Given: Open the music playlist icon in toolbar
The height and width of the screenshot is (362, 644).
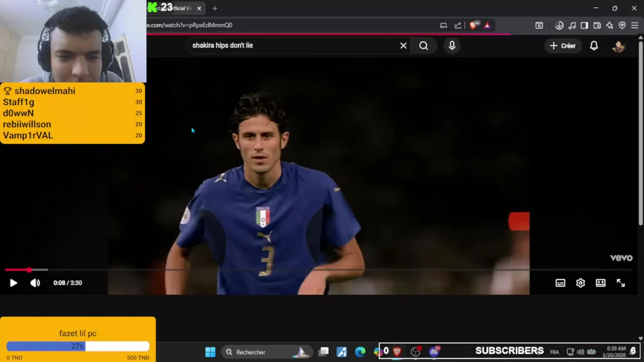Looking at the screenshot, I should tap(572, 25).
